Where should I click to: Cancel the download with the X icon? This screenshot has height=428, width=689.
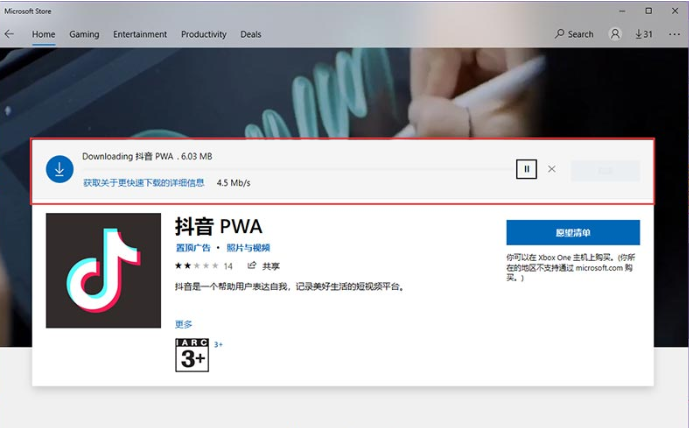point(552,169)
